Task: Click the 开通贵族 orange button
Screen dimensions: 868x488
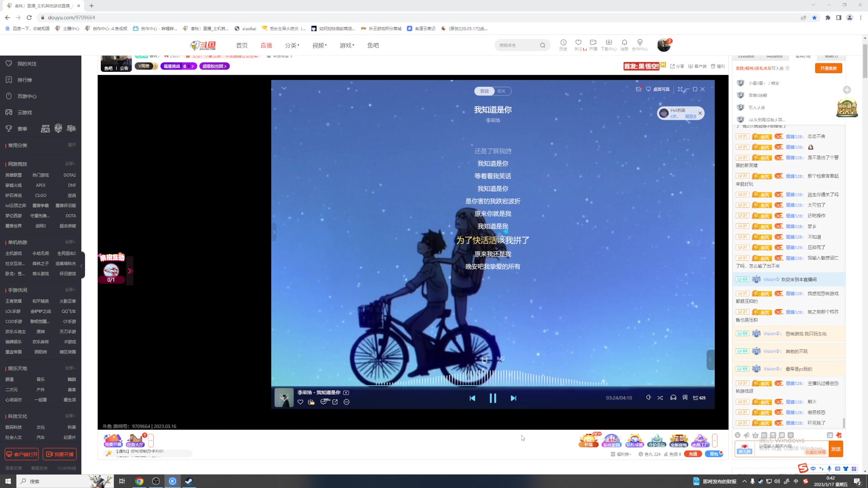Action: tap(828, 68)
